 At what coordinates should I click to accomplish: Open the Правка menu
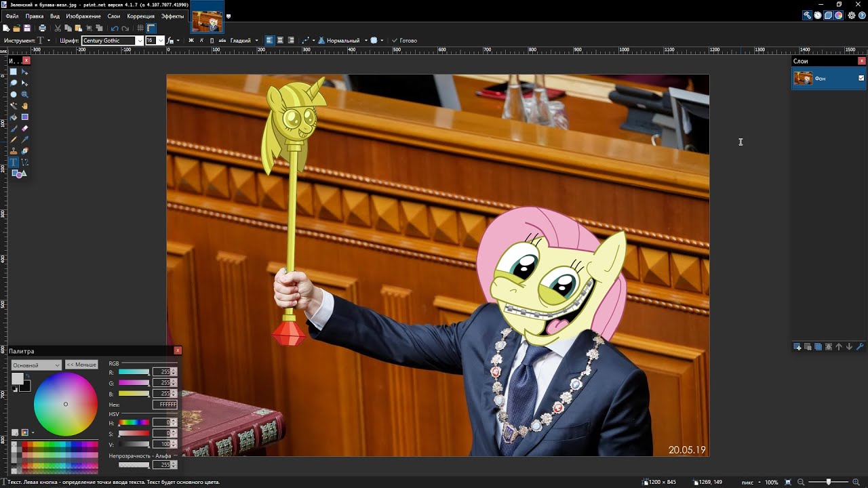34,16
